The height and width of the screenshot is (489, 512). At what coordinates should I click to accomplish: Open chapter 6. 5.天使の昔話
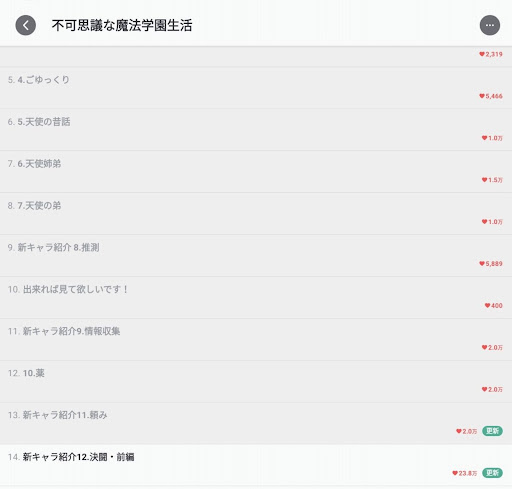(x=256, y=130)
